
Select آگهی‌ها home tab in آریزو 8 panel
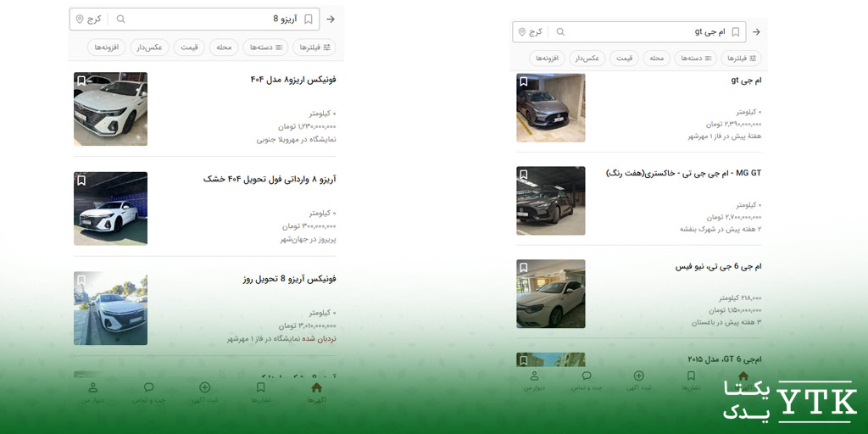317,393
